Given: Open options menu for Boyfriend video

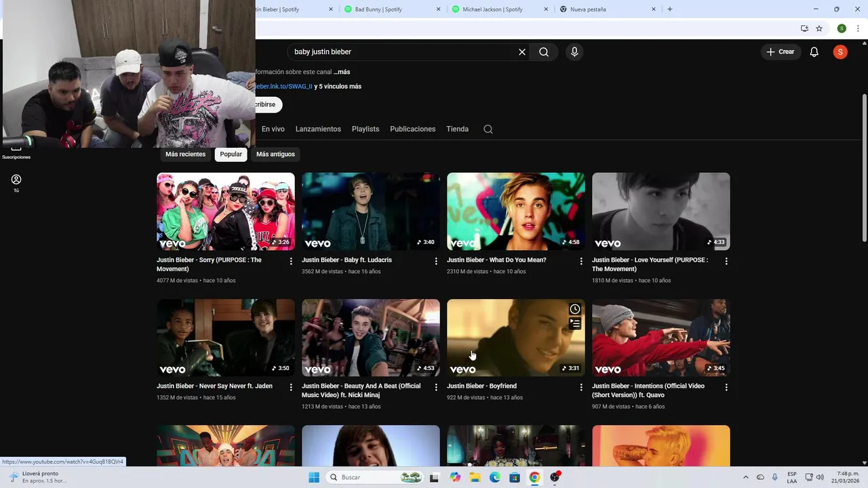Looking at the screenshot, I should pyautogui.click(x=581, y=387).
